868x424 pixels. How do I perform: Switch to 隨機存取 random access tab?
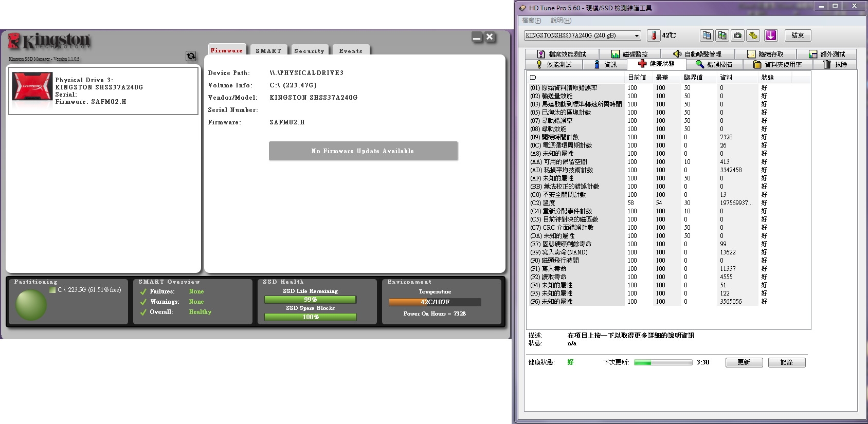pos(765,54)
